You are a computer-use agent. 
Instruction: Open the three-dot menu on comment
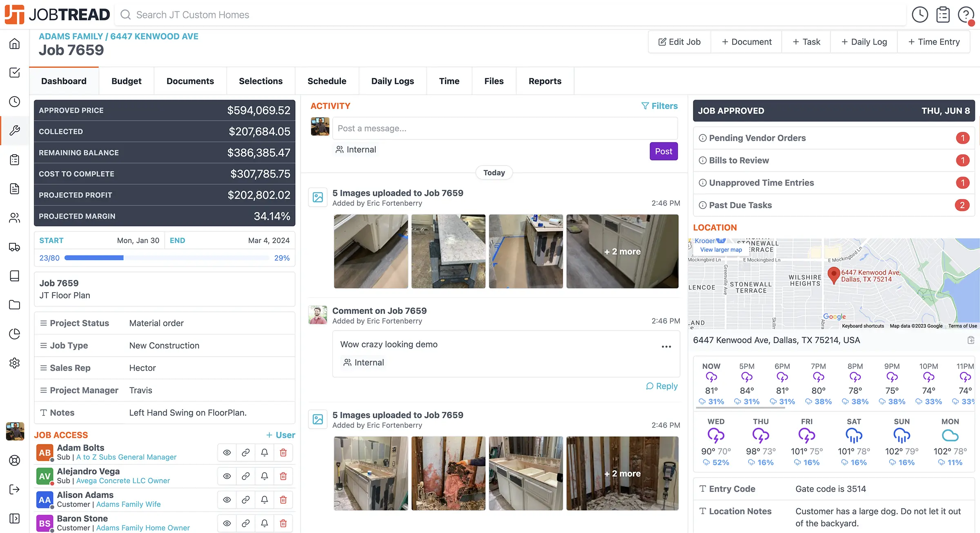click(x=666, y=346)
